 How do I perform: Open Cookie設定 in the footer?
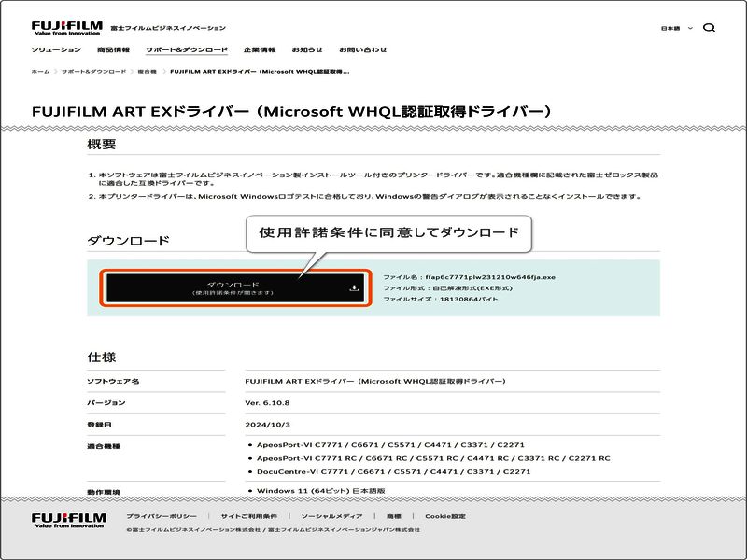coord(445,516)
